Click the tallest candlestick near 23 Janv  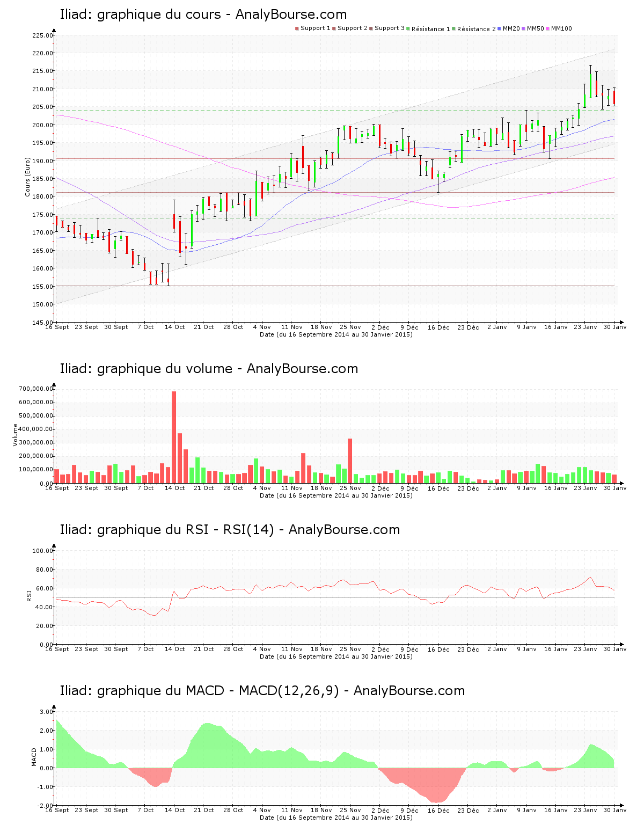[590, 82]
